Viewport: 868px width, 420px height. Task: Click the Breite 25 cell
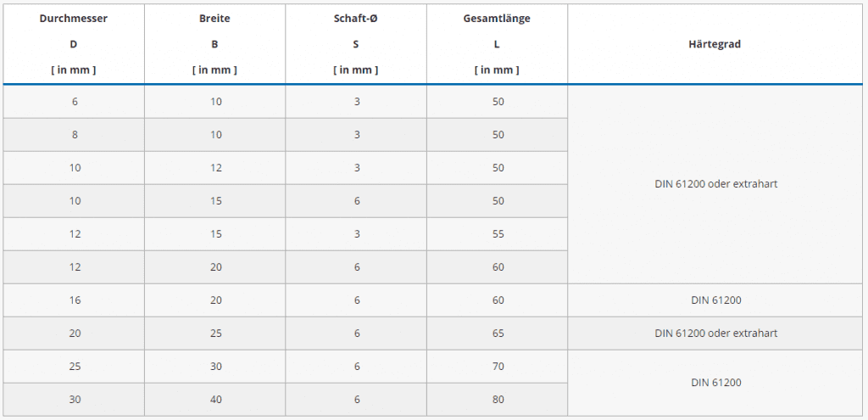(x=215, y=333)
